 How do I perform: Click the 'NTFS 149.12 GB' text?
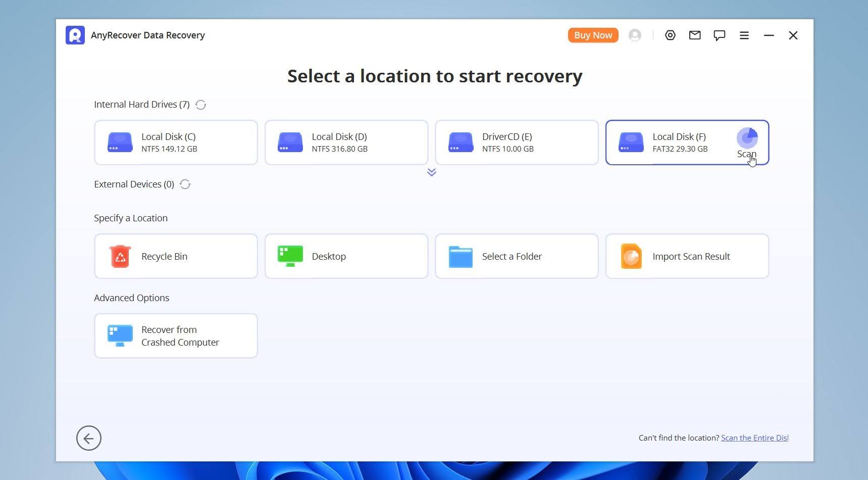tap(169, 149)
